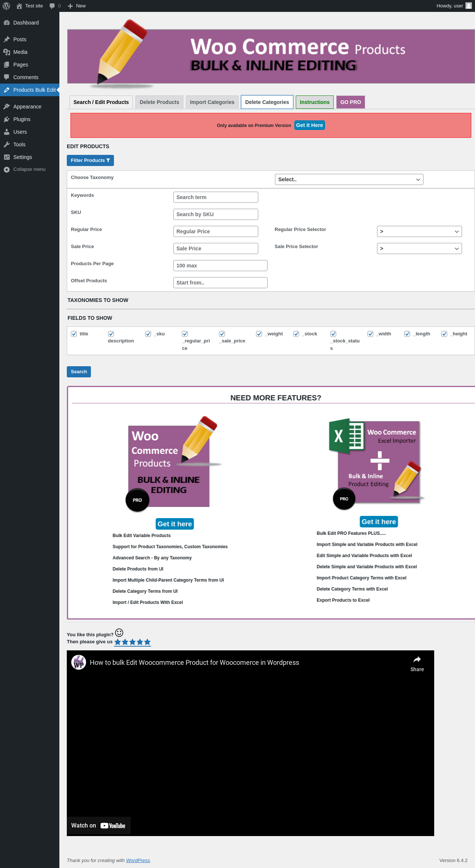Toggle the _width field checkbox
The height and width of the screenshot is (868, 475).
pos(370,334)
